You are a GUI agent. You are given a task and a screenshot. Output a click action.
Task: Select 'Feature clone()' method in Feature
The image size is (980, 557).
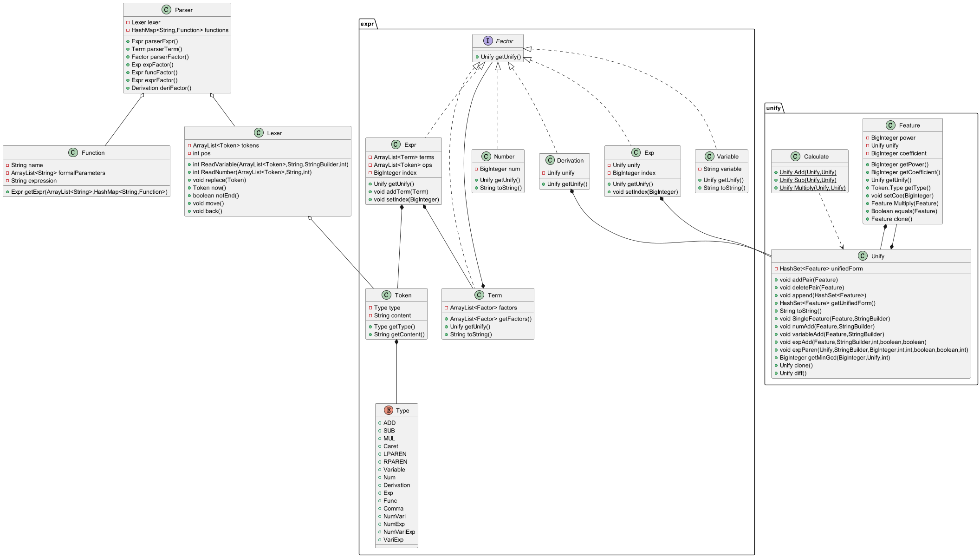[891, 219]
